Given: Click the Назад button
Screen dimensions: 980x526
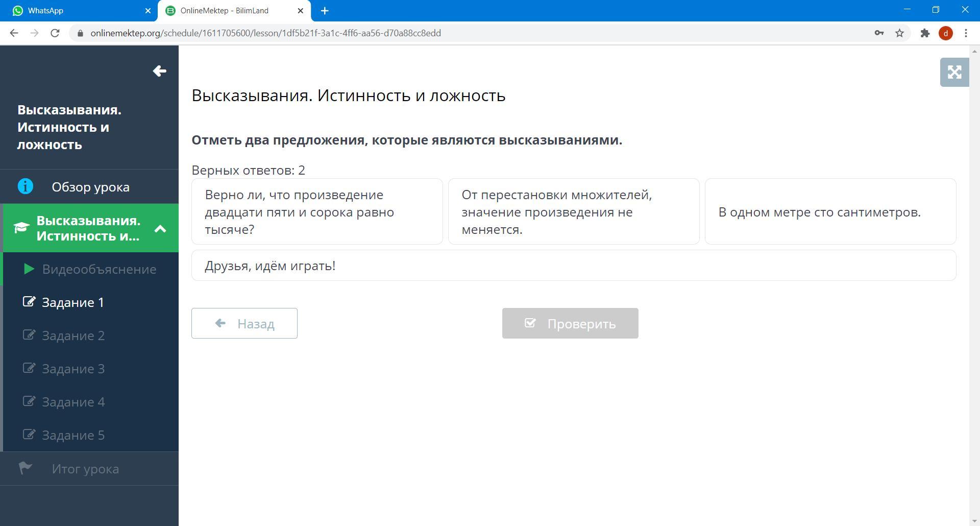Looking at the screenshot, I should pyautogui.click(x=244, y=323).
